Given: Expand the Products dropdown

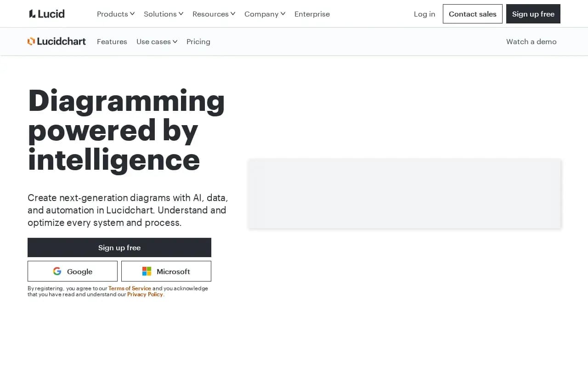Looking at the screenshot, I should pyautogui.click(x=116, y=14).
